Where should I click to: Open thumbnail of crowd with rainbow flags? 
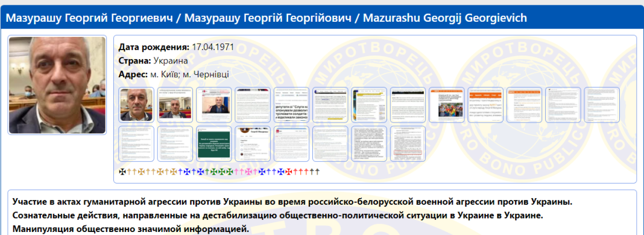click(x=447, y=105)
